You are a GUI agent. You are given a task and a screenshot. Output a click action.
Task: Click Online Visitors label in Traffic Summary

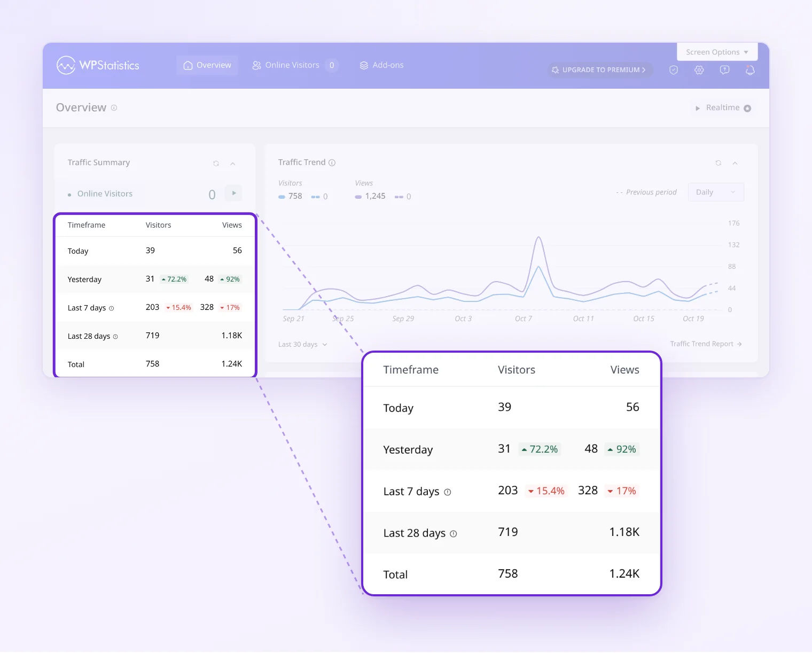[x=105, y=194]
